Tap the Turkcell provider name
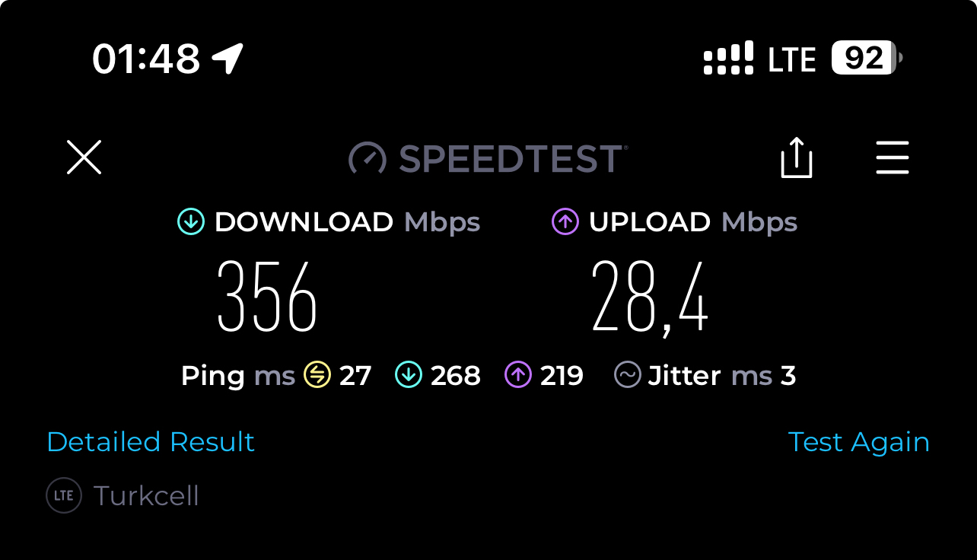This screenshot has width=977, height=560. (146, 496)
